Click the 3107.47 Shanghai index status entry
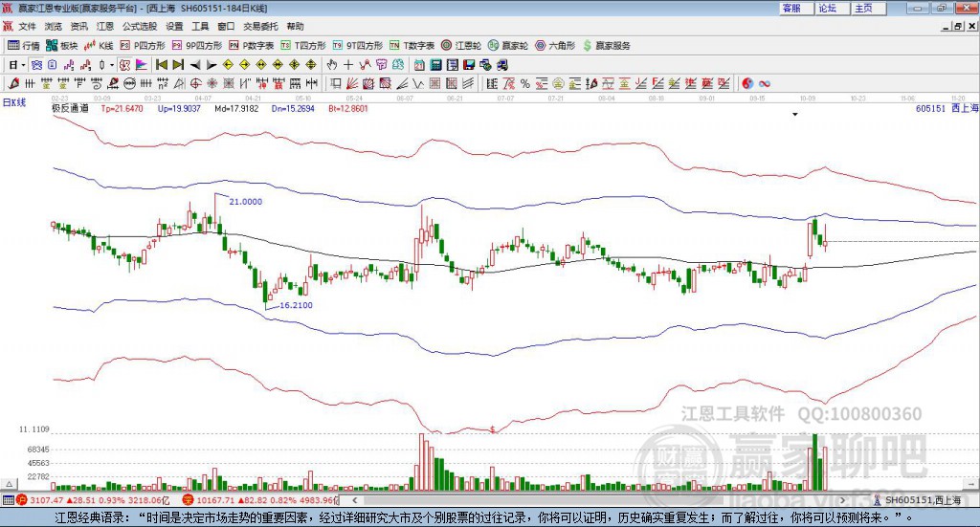980x527 pixels. (93, 500)
